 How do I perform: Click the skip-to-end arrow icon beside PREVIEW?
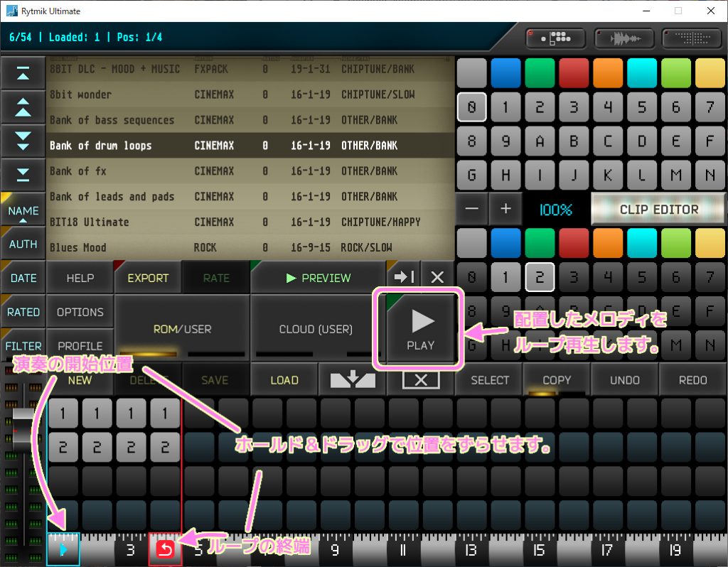point(402,277)
